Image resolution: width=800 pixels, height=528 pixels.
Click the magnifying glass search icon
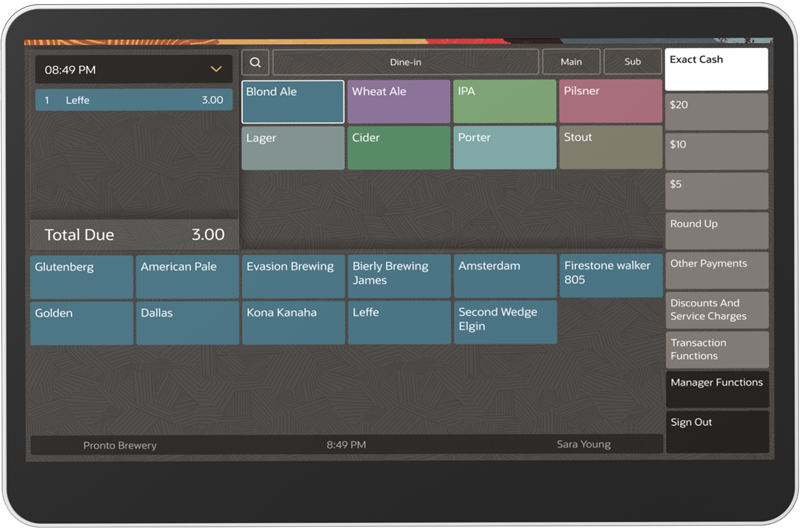tap(255, 62)
